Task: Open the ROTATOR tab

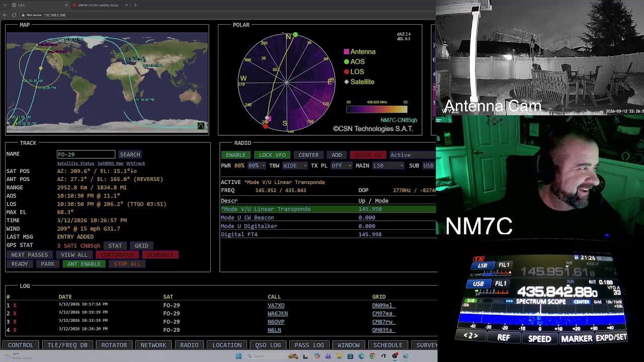Action: 114,345
